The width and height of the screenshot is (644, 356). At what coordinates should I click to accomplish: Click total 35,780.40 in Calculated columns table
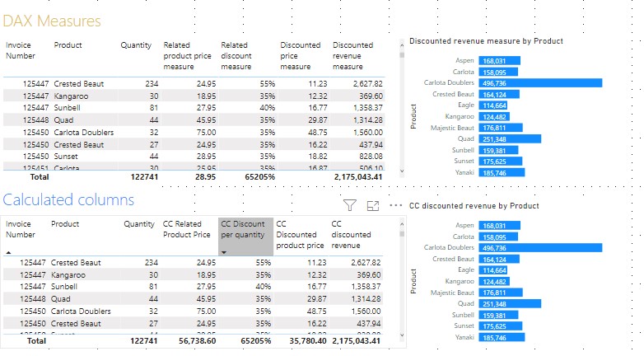click(x=308, y=341)
